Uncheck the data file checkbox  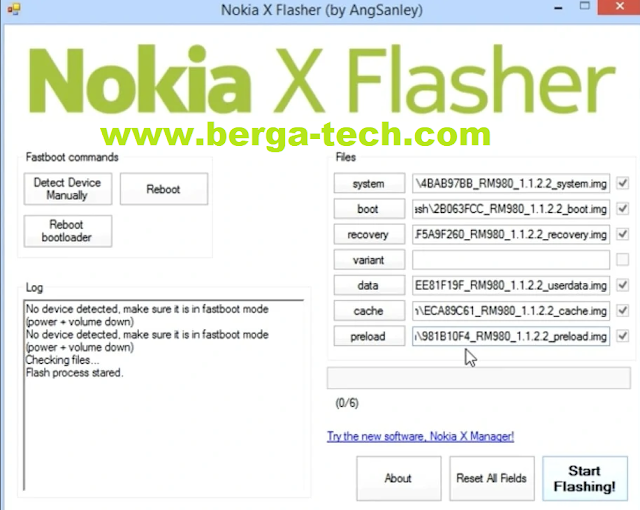tap(622, 285)
